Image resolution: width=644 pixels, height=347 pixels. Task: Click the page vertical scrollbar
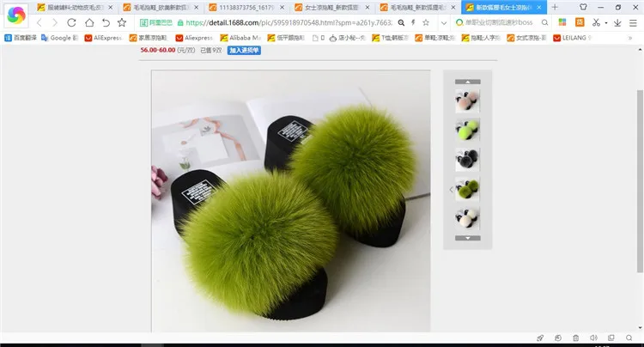coord(640,180)
